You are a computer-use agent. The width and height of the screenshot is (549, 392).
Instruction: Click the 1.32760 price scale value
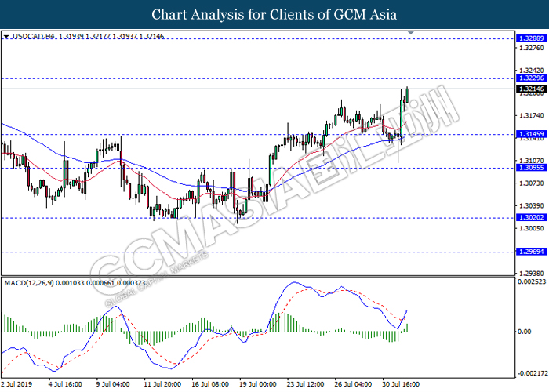(x=532, y=48)
